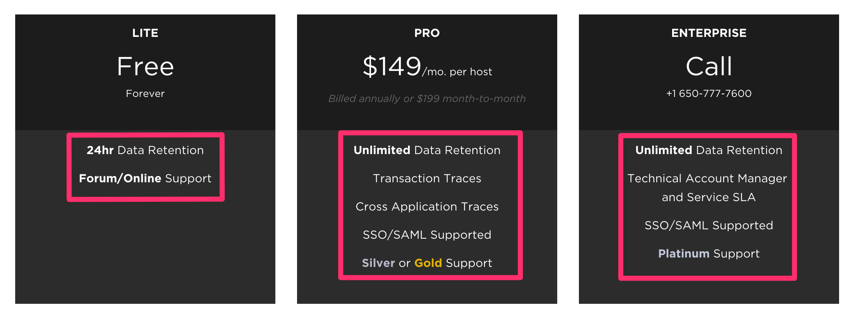Click billed annually or $199 month-to-month note

[427, 98]
